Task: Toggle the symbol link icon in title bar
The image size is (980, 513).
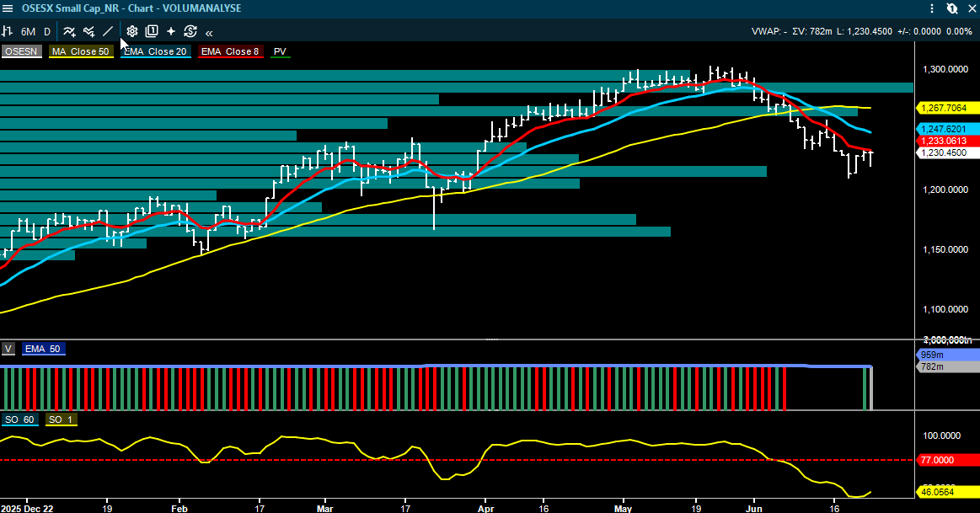Action: [x=951, y=8]
